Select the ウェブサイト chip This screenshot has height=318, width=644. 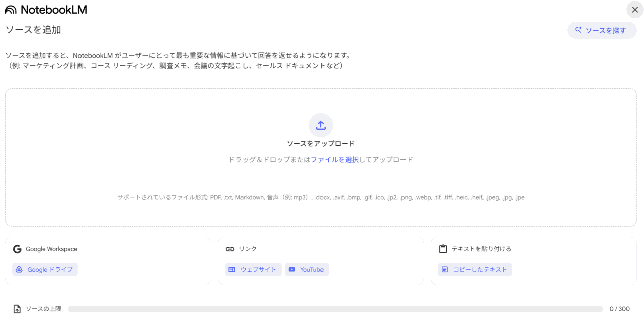[x=253, y=270]
